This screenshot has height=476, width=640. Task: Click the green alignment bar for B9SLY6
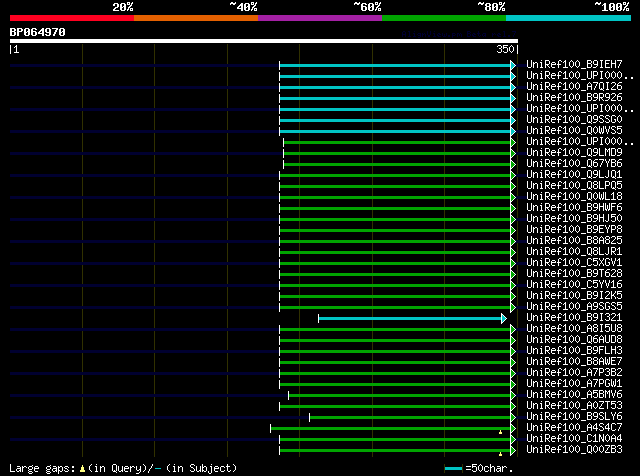pos(410,418)
